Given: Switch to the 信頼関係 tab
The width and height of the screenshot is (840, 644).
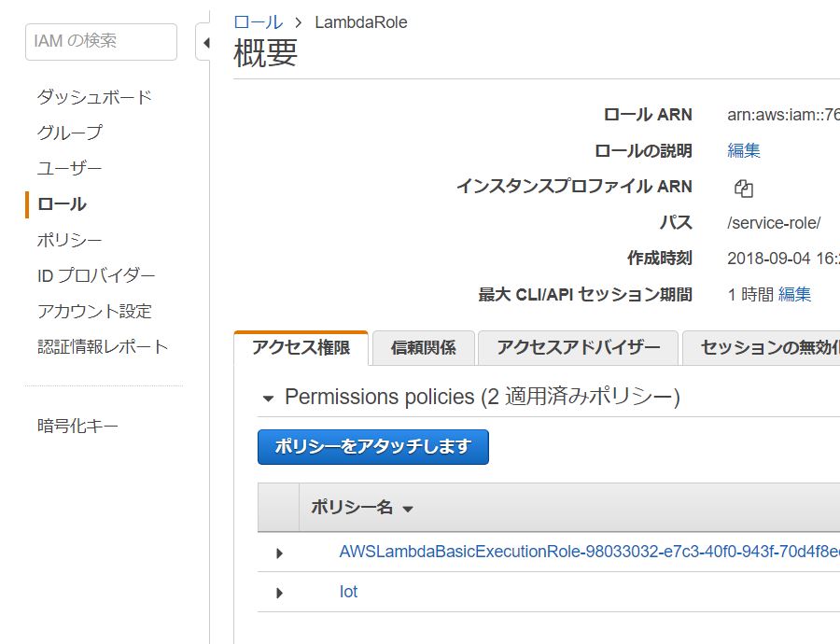Looking at the screenshot, I should [x=423, y=347].
